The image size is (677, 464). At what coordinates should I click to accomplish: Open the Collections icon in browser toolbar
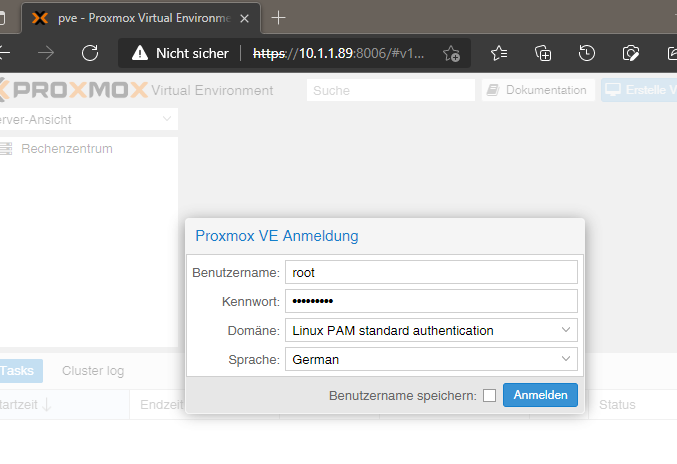coord(543,53)
